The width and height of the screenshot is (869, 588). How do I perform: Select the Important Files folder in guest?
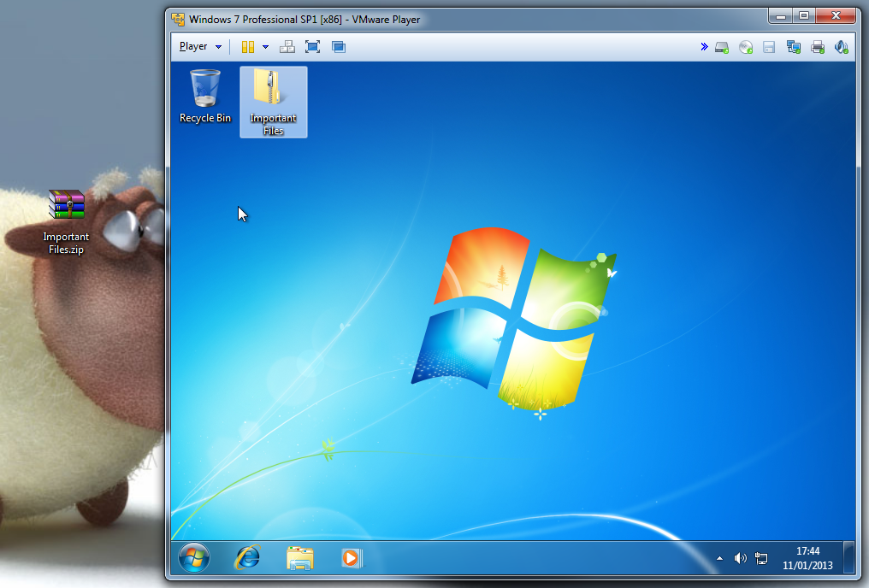coord(273,101)
